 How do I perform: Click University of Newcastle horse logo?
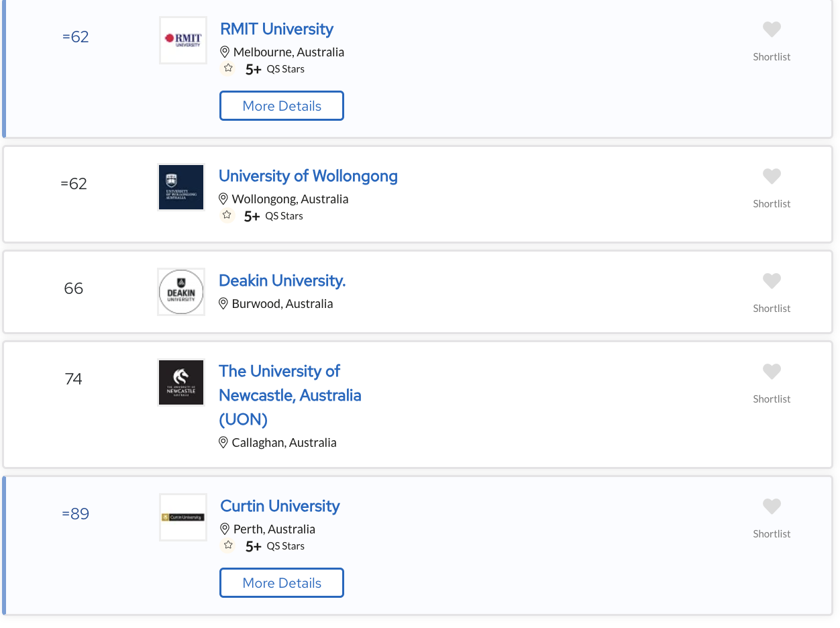[x=181, y=382]
